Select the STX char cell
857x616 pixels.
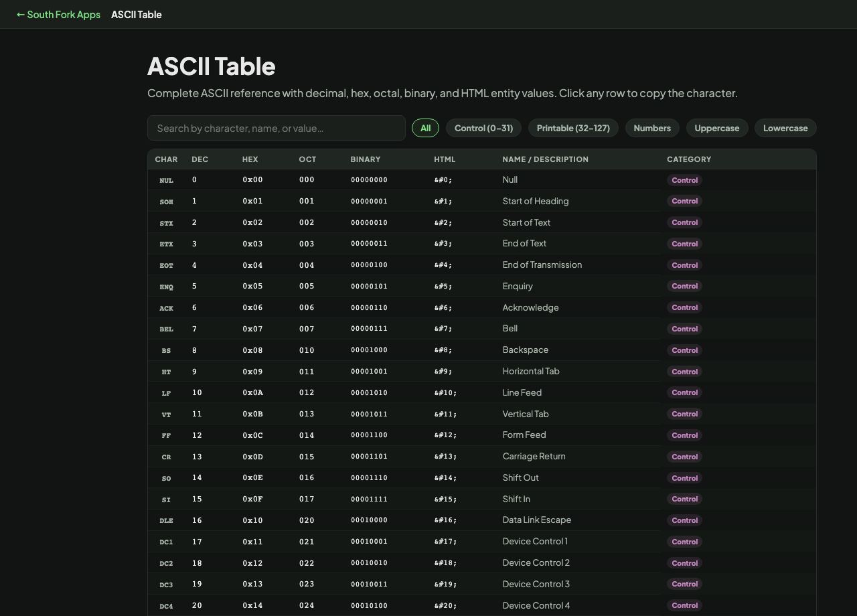(x=166, y=222)
